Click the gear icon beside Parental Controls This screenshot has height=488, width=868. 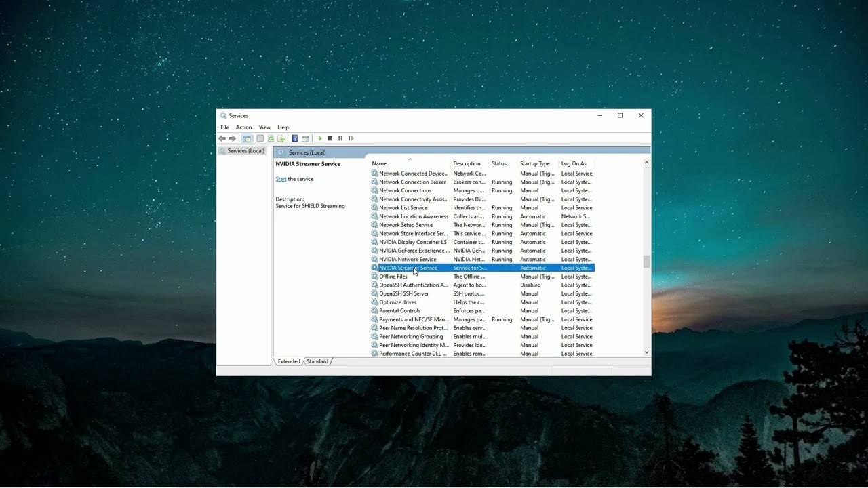click(x=374, y=311)
